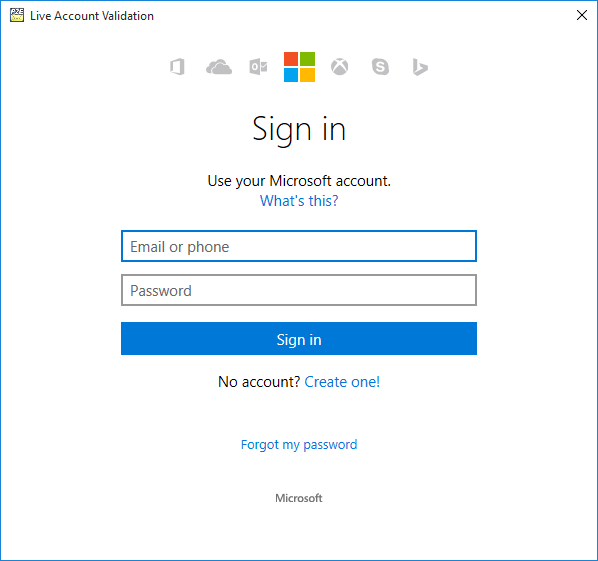Click the "Use your Microsoft account." text
The height and width of the screenshot is (561, 598).
coord(299,181)
